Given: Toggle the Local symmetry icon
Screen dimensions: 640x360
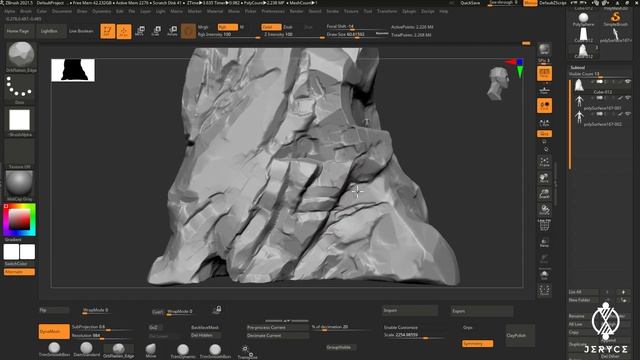Looking at the screenshot, I should point(544,106).
